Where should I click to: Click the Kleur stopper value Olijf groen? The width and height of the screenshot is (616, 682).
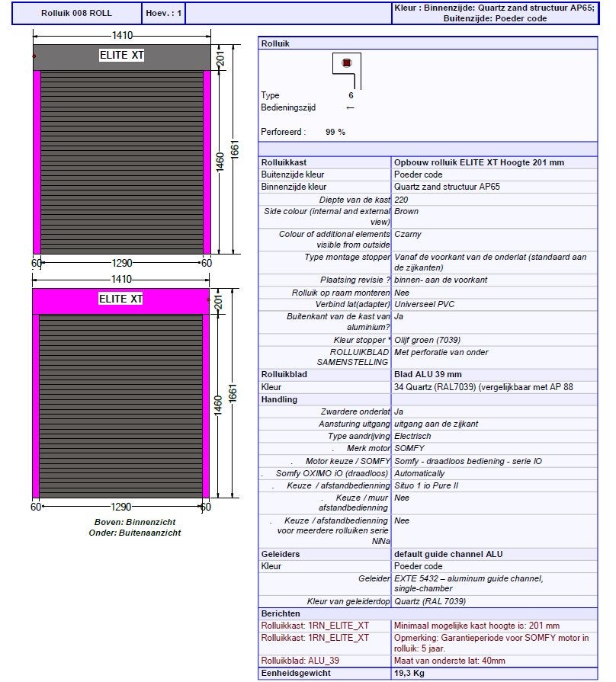point(427,340)
